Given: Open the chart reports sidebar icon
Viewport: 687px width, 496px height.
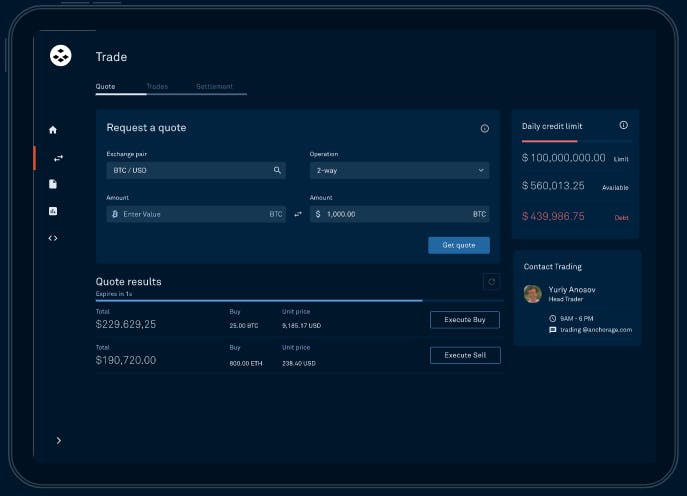Looking at the screenshot, I should click(x=53, y=211).
